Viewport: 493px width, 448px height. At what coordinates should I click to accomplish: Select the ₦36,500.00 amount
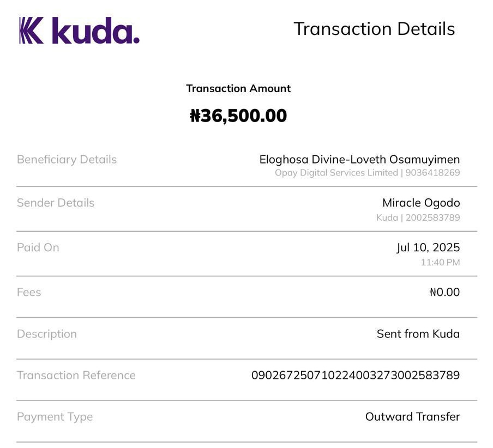pyautogui.click(x=238, y=116)
